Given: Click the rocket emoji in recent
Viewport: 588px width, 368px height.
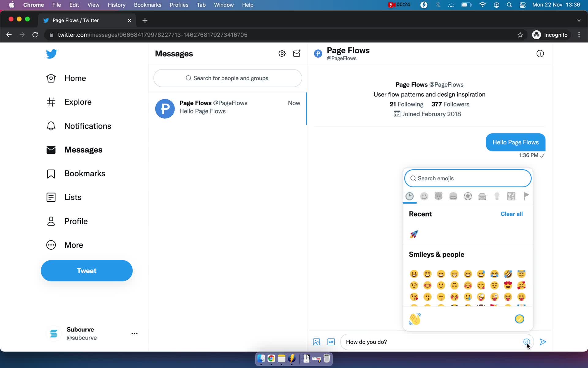Looking at the screenshot, I should [413, 234].
